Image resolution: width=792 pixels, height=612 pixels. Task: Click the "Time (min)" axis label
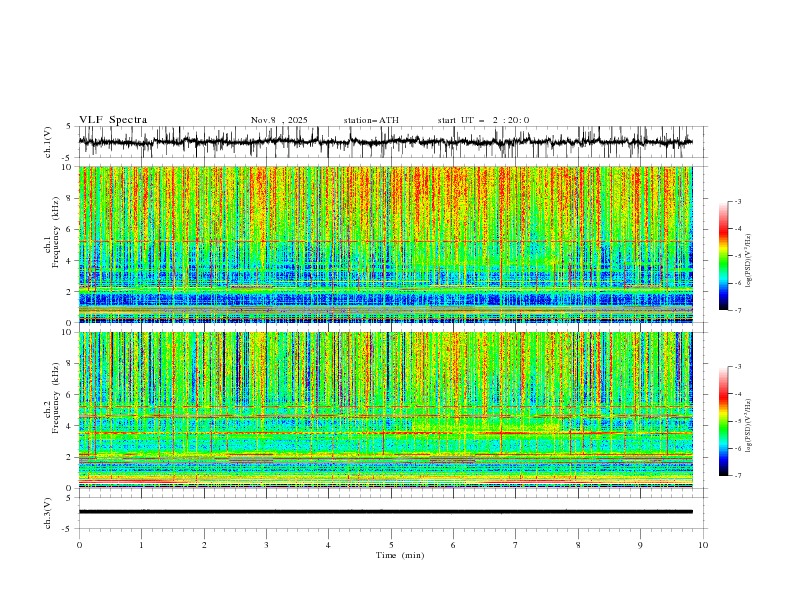[x=400, y=555]
